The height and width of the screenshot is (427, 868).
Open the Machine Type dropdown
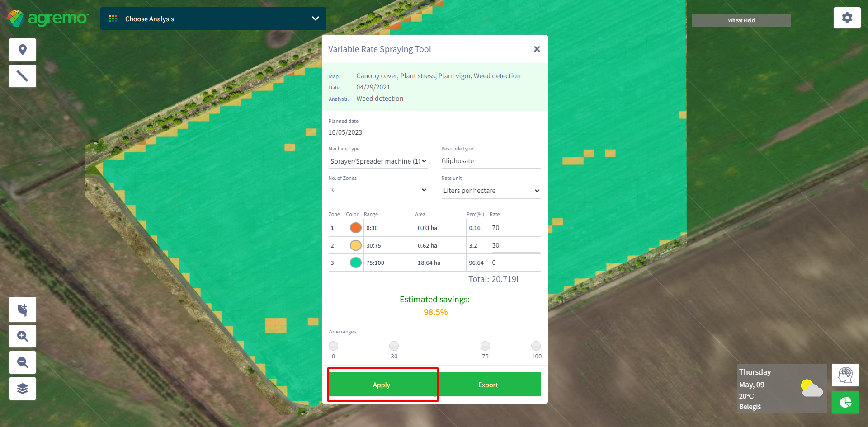(378, 161)
